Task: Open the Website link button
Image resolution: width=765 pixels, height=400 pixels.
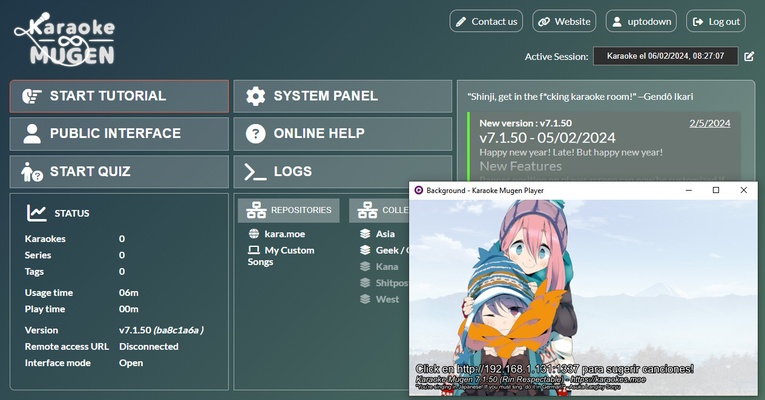Action: [564, 21]
